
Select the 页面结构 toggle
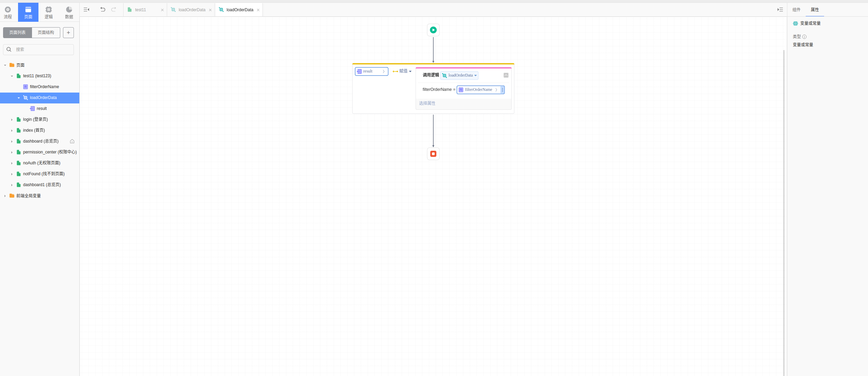pyautogui.click(x=46, y=33)
